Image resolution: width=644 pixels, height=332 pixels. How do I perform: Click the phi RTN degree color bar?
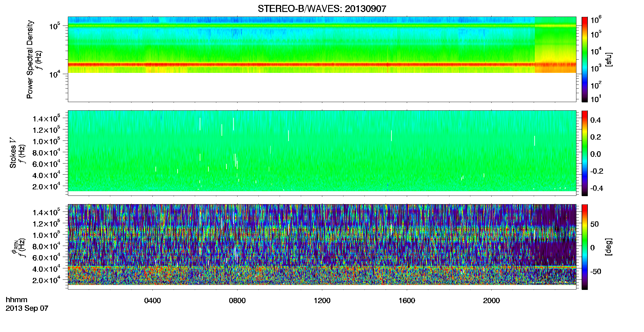(x=584, y=247)
